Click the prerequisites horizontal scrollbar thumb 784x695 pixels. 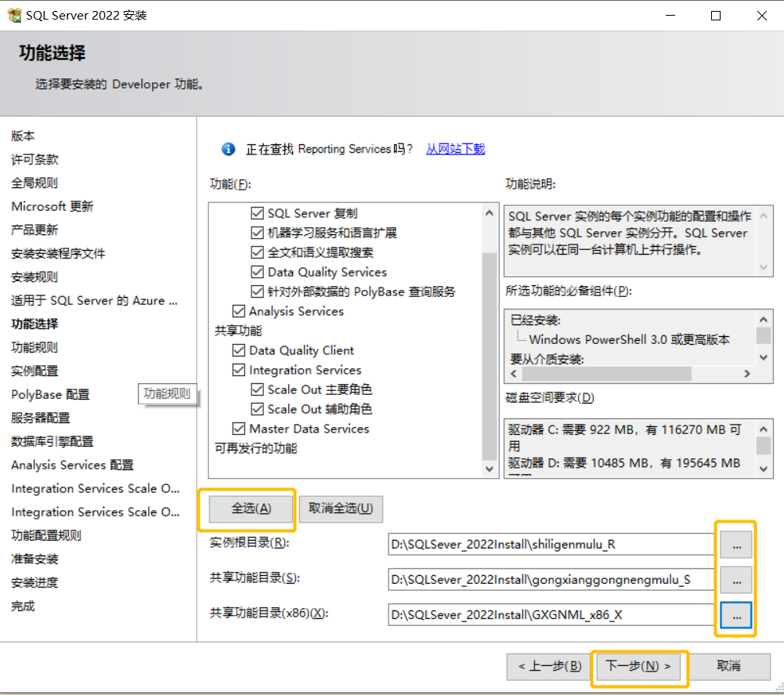(607, 374)
